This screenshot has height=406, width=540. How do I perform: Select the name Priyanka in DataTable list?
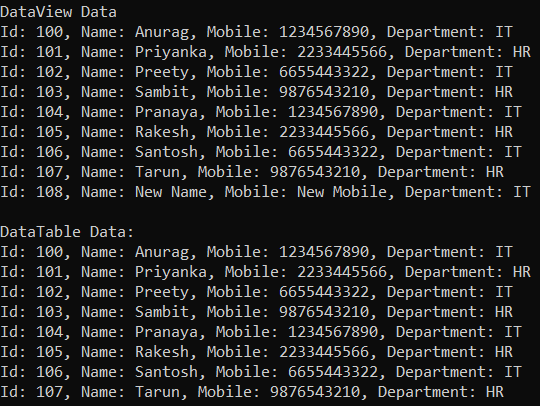171,272
